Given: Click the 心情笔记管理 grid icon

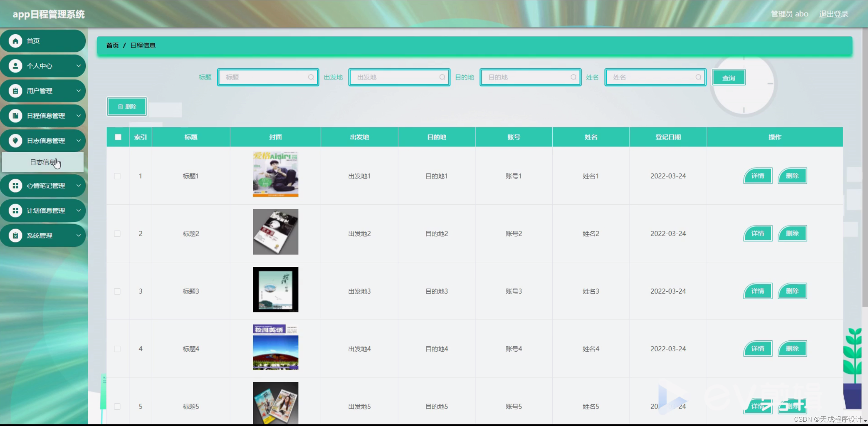Looking at the screenshot, I should pyautogui.click(x=15, y=186).
